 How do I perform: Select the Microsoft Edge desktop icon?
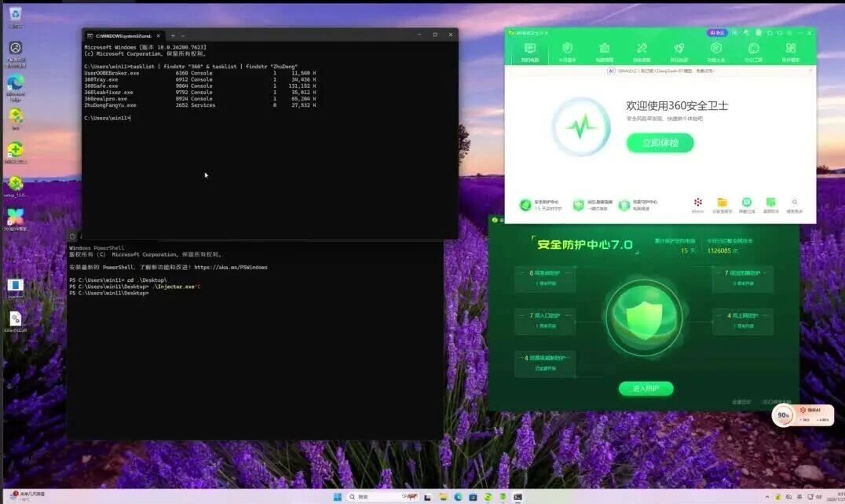pyautogui.click(x=15, y=87)
